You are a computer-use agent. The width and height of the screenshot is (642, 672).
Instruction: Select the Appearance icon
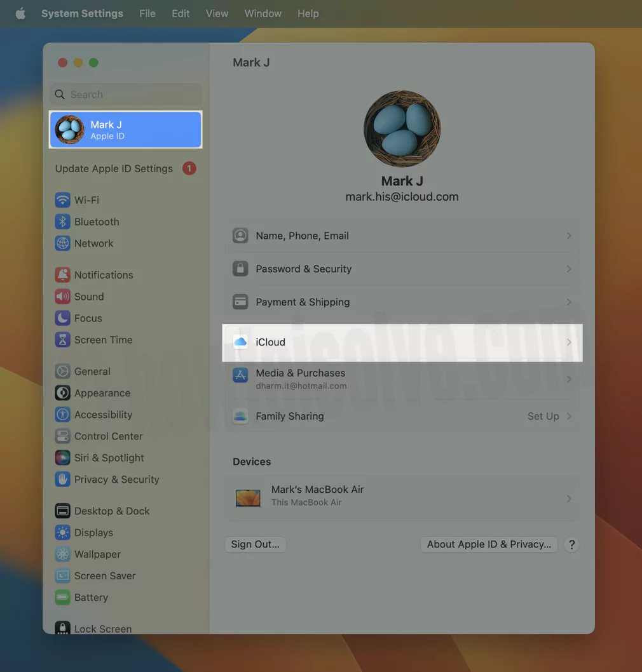[x=63, y=393]
